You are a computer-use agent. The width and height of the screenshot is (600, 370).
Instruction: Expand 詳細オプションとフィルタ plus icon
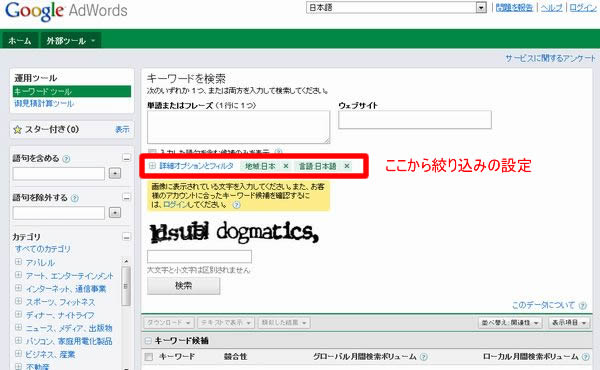152,166
